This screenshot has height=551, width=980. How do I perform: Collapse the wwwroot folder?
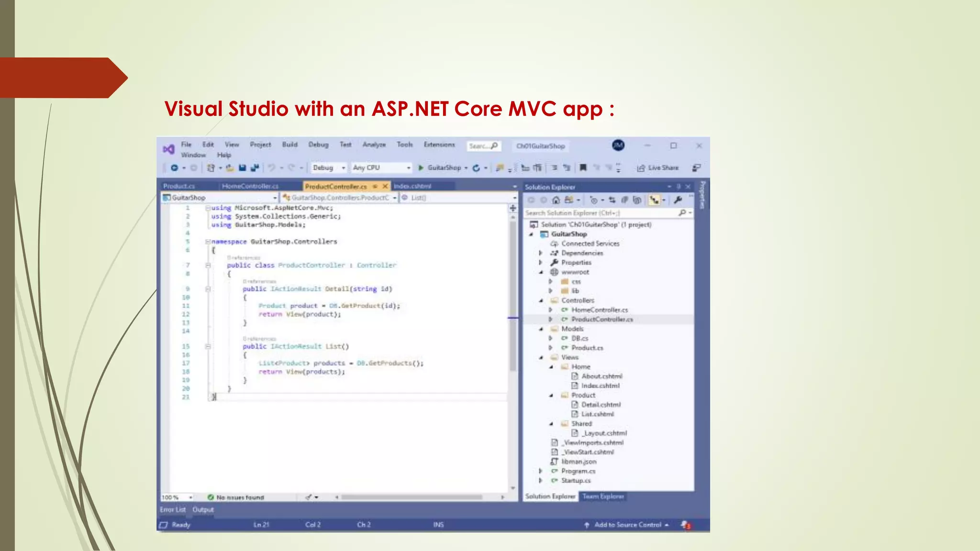541,272
